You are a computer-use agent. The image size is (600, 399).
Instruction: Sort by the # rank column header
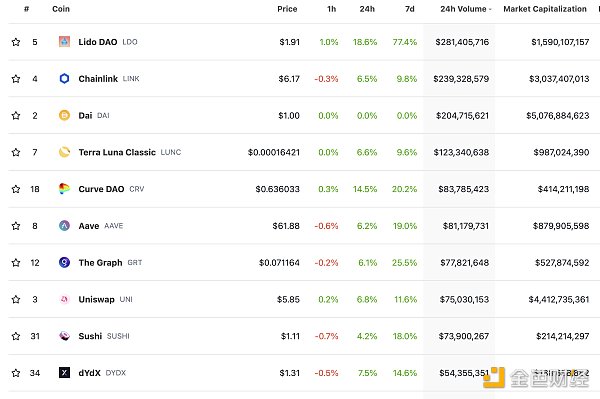26,9
